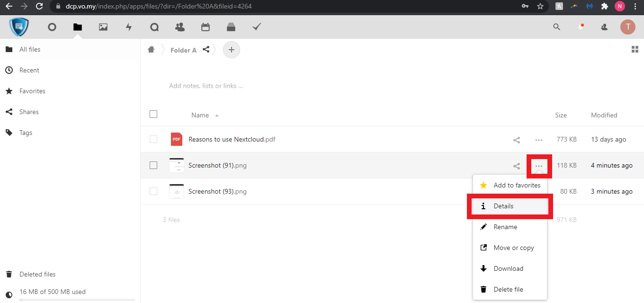
Task: Check the box for Screenshot (93).png
Action: coord(153,191)
